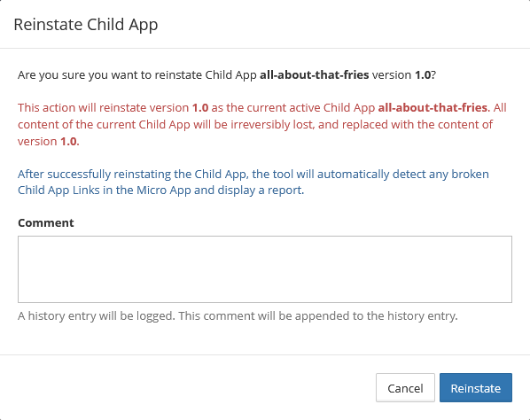Click the 'Are you sure' confirmation question
This screenshot has height=420, width=530.
(227, 74)
